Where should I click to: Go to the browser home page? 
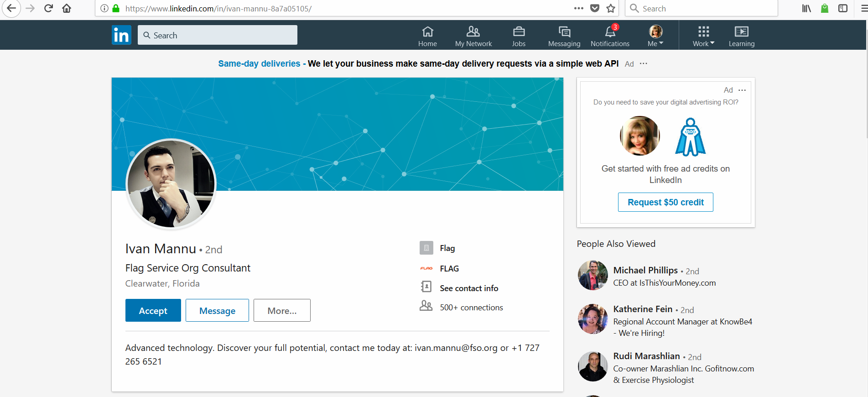[67, 8]
